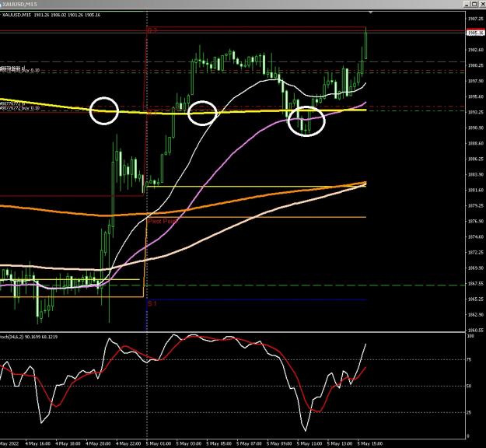Screen dimensions: 486x448
Task: Select the current price tag 1905.16
Action: (475, 33)
